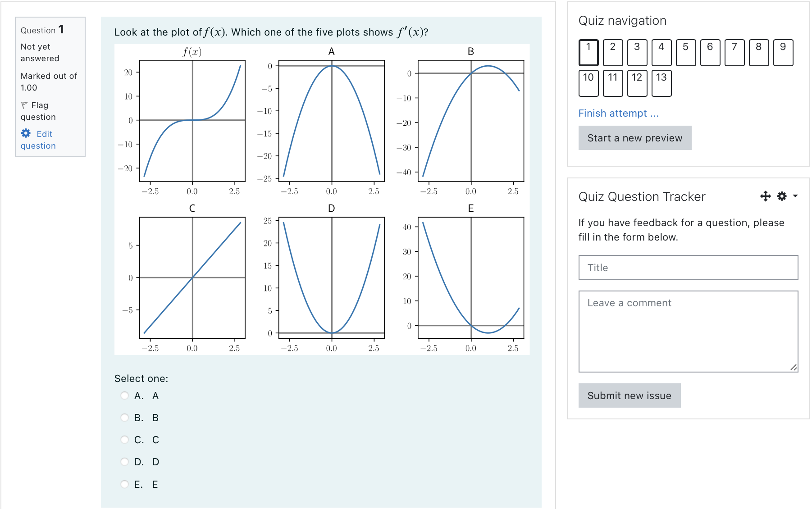Image resolution: width=812 pixels, height=509 pixels.
Task: Select answer option B
Action: tap(125, 418)
